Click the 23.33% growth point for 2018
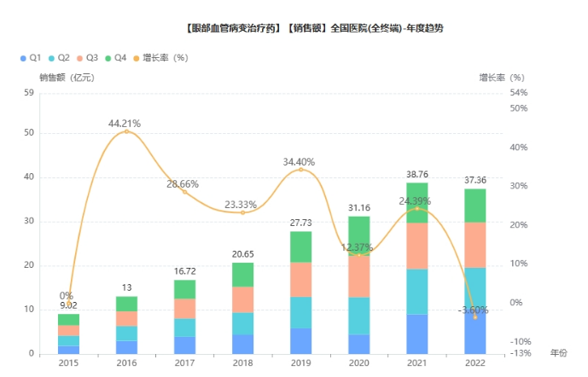This screenshot has height=377, width=588. (243, 212)
